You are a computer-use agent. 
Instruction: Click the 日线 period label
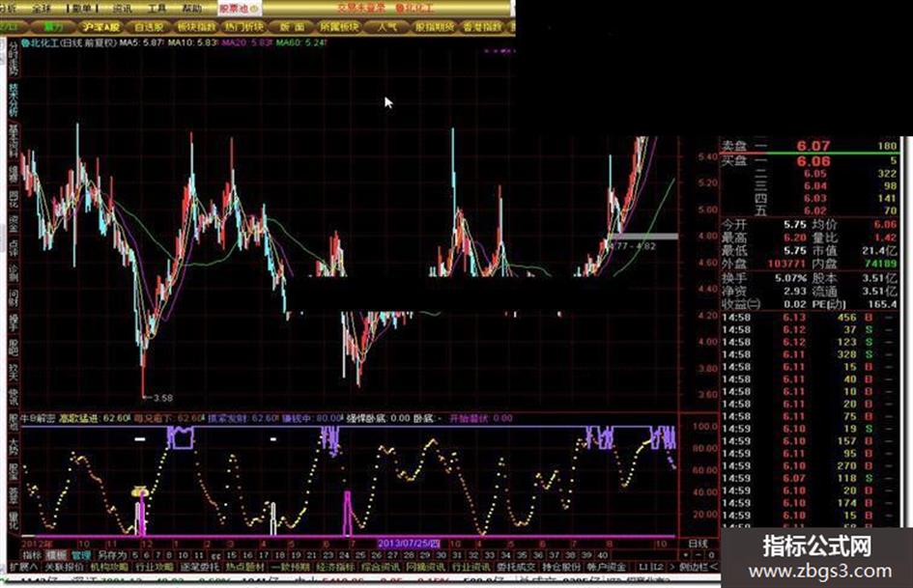[698, 544]
